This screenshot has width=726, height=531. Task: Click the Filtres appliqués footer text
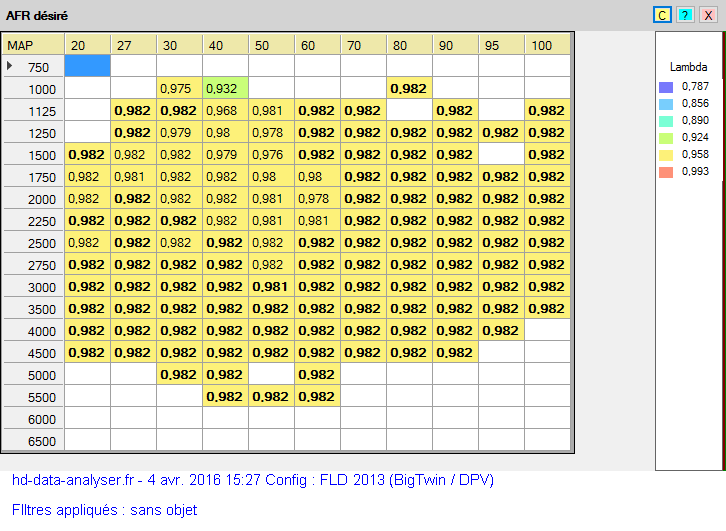click(x=104, y=510)
